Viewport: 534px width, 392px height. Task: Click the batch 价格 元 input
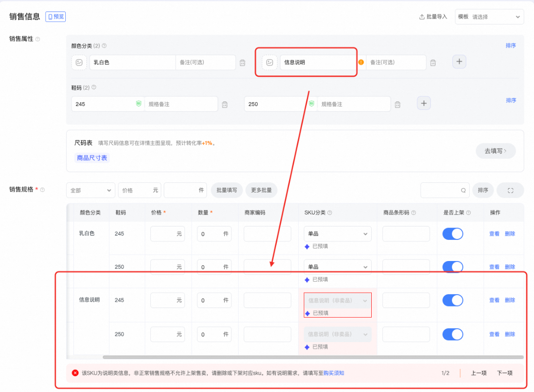(x=140, y=190)
